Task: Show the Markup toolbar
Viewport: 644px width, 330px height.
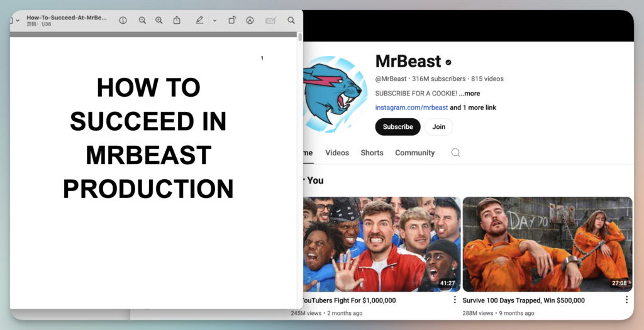Action: click(250, 20)
